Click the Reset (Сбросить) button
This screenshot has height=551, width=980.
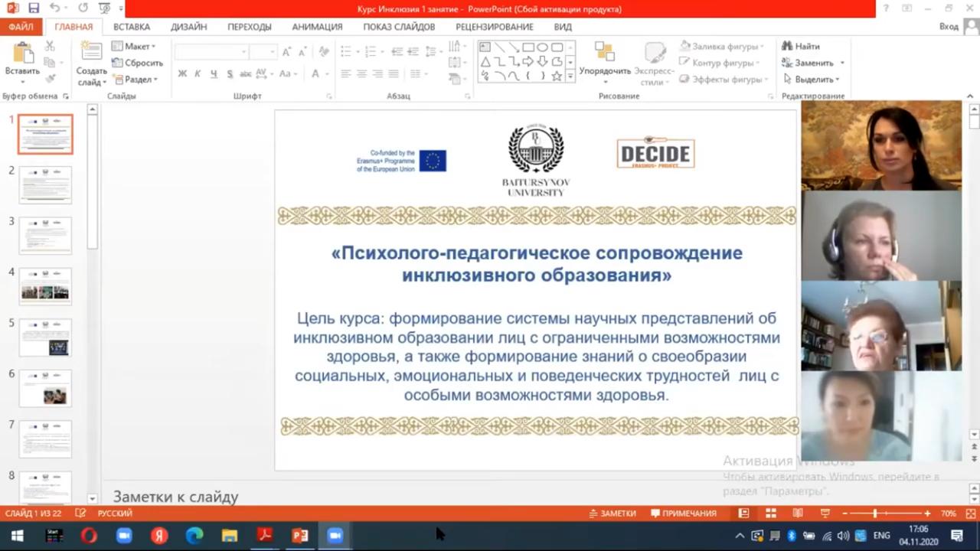[x=137, y=63]
